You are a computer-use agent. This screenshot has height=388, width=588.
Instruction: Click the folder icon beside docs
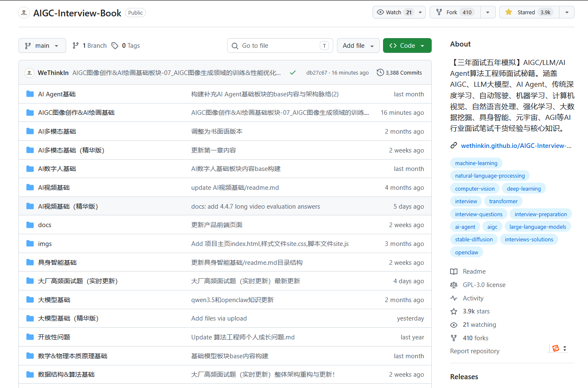pyautogui.click(x=30, y=225)
